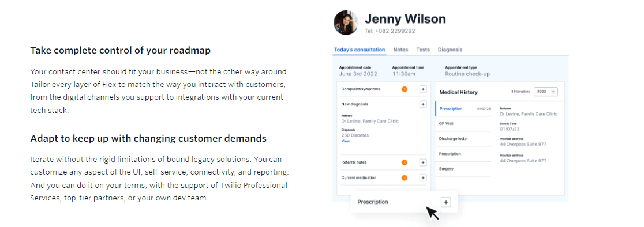This screenshot has width=644, height=227.
Task: Expand Referral notes with its plus icon
Action: point(422,162)
